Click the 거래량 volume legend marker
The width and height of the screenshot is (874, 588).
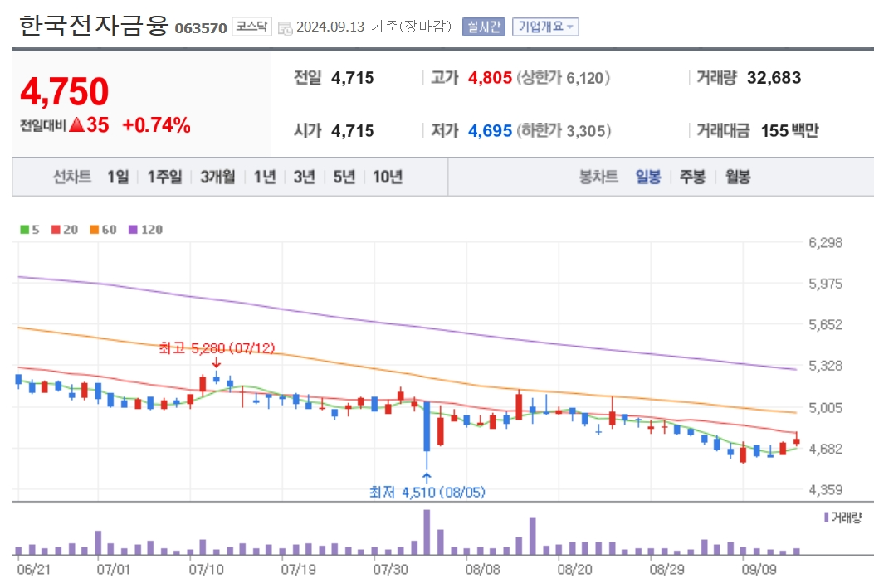(x=826, y=518)
